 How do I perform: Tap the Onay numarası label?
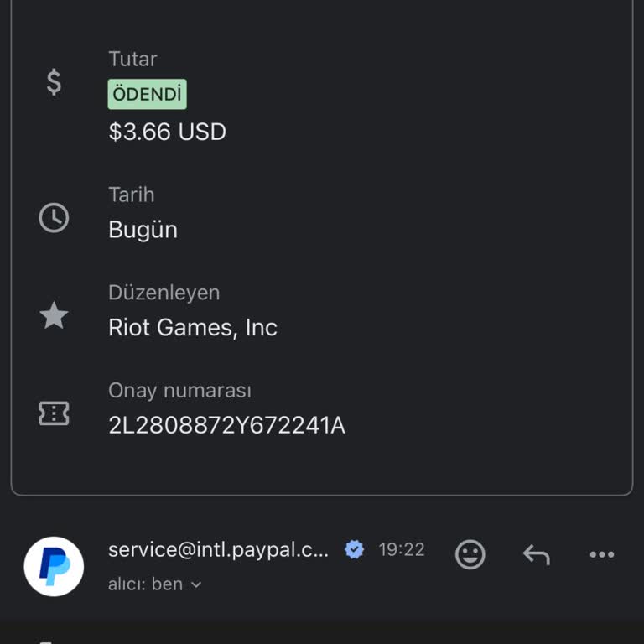(x=179, y=391)
